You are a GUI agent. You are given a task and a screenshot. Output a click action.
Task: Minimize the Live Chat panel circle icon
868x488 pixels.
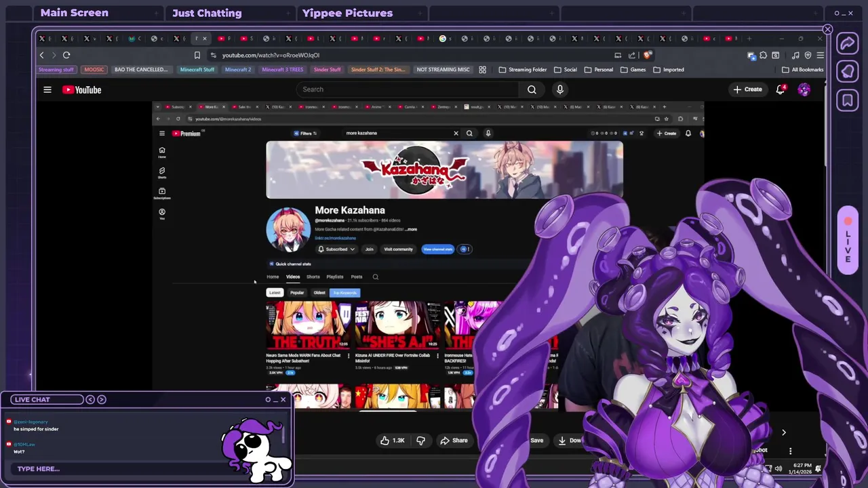tap(269, 399)
